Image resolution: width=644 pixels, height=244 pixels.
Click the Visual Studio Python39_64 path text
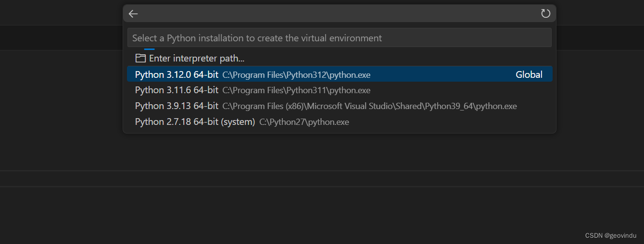[x=369, y=106]
